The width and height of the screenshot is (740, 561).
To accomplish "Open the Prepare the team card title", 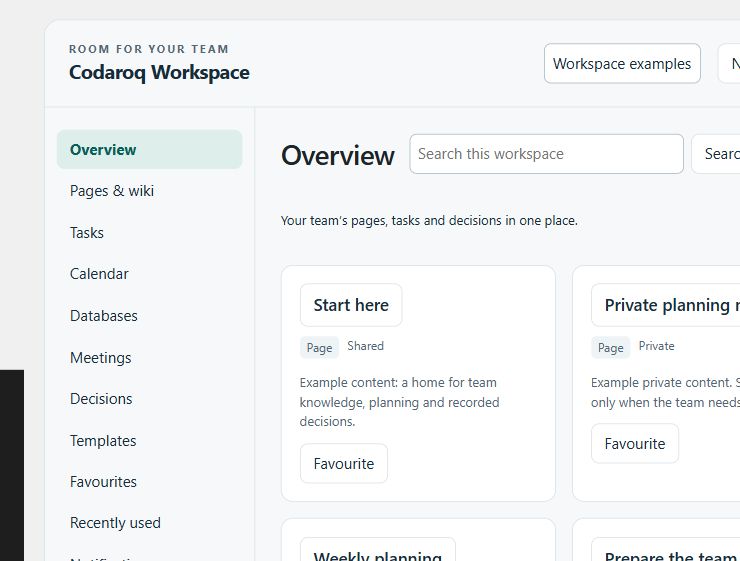I will tap(665, 550).
